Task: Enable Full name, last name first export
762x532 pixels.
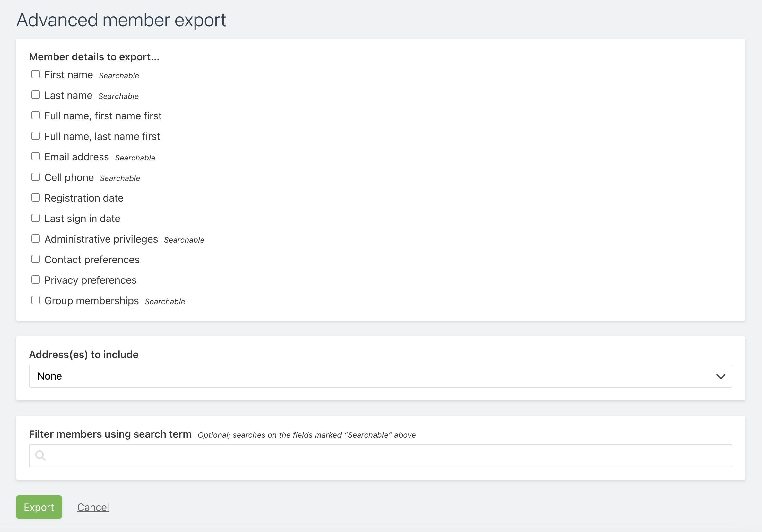Action: point(36,136)
